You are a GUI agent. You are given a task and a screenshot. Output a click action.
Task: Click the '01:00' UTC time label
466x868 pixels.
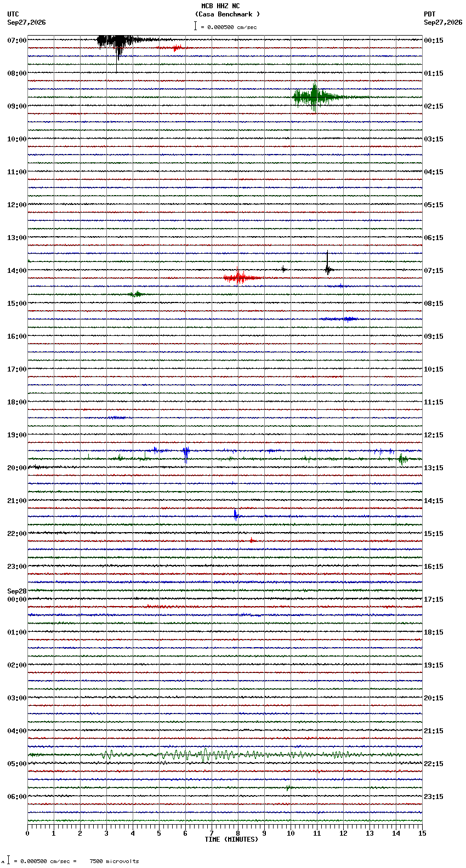(17, 632)
